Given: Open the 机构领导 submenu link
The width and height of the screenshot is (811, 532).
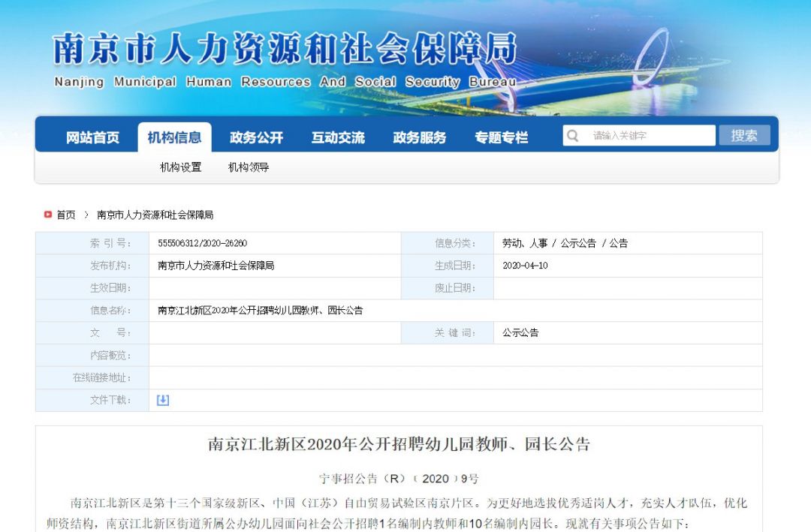Looking at the screenshot, I should point(249,167).
